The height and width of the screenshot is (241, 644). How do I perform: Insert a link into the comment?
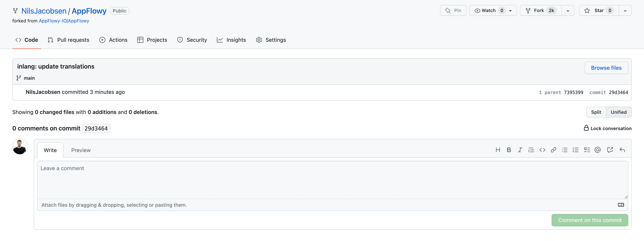click(x=554, y=150)
